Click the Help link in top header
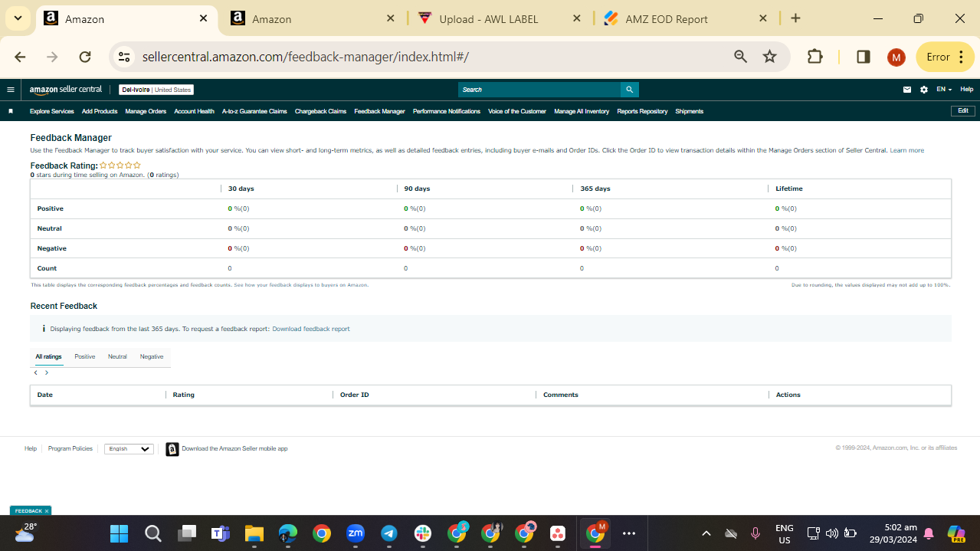The width and height of the screenshot is (980, 551). [967, 90]
